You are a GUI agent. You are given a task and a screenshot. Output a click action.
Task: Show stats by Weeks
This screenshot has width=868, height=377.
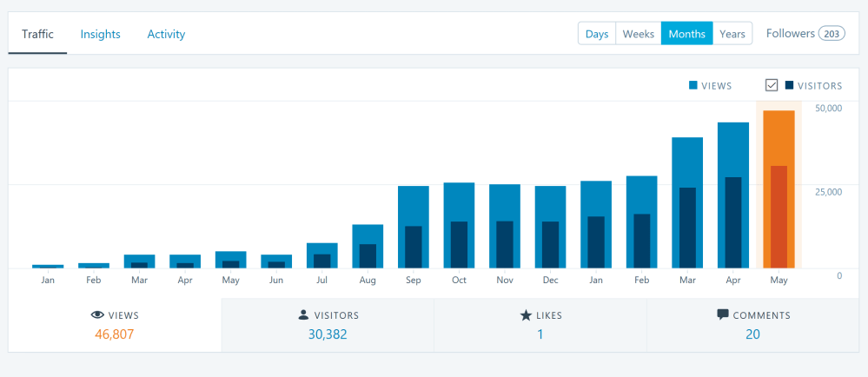(x=639, y=34)
